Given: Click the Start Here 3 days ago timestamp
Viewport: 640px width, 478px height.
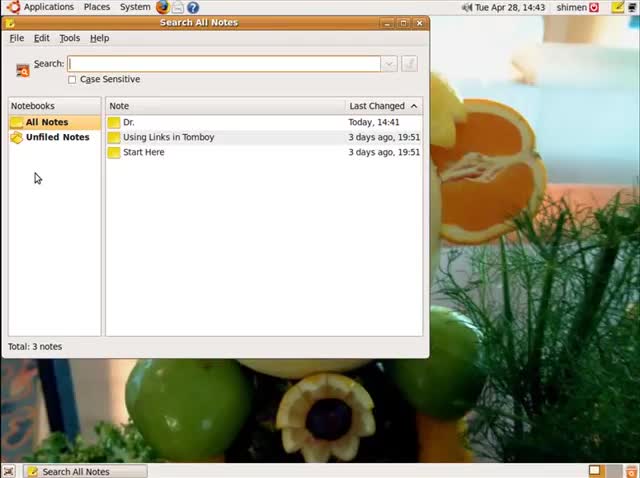Looking at the screenshot, I should point(384,152).
